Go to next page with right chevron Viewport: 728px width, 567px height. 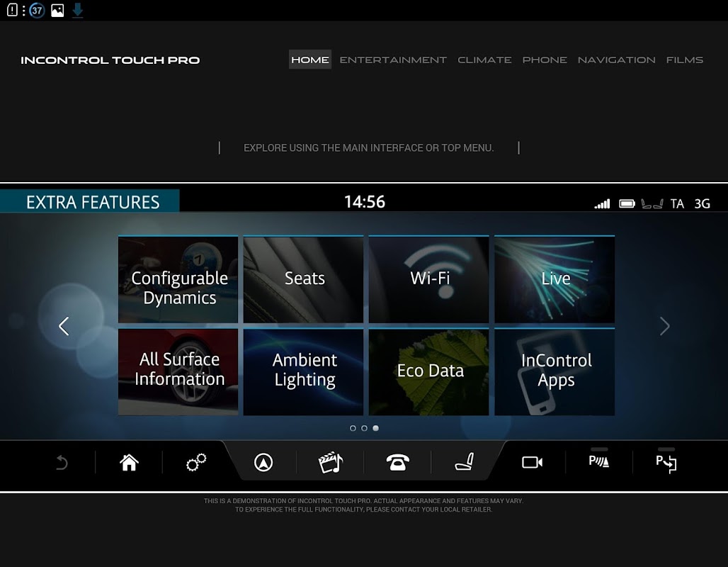tap(665, 326)
